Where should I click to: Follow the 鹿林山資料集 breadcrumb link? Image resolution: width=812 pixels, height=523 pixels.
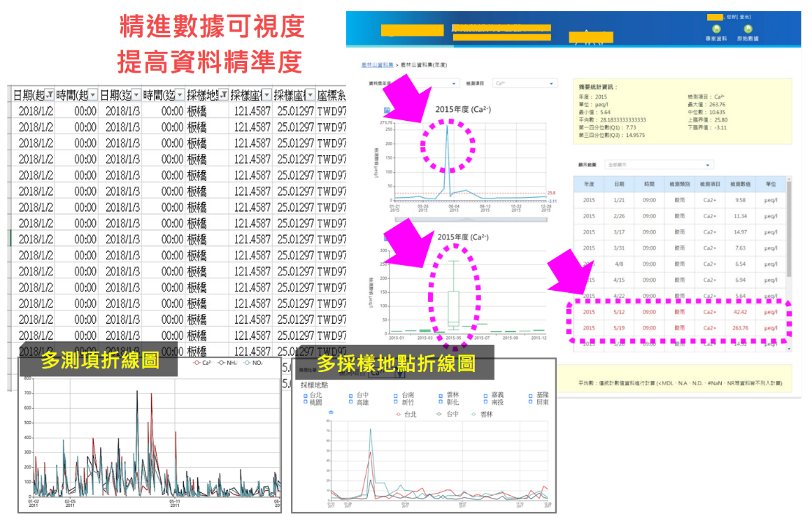click(377, 65)
